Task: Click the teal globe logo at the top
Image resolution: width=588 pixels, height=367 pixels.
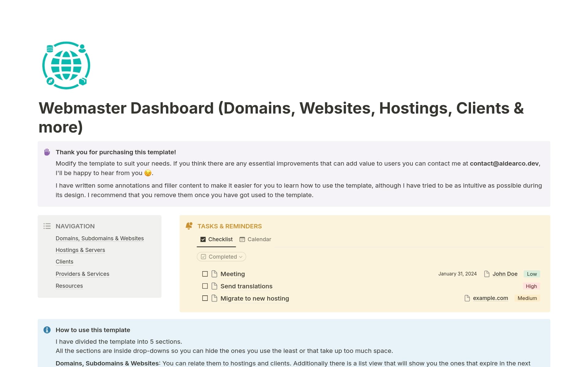Action: [x=66, y=66]
